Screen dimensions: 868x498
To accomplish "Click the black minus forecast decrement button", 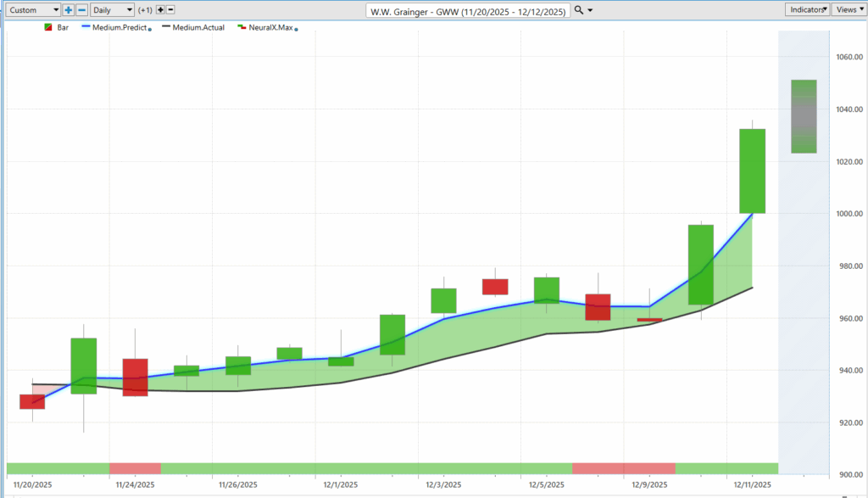I will pos(170,9).
